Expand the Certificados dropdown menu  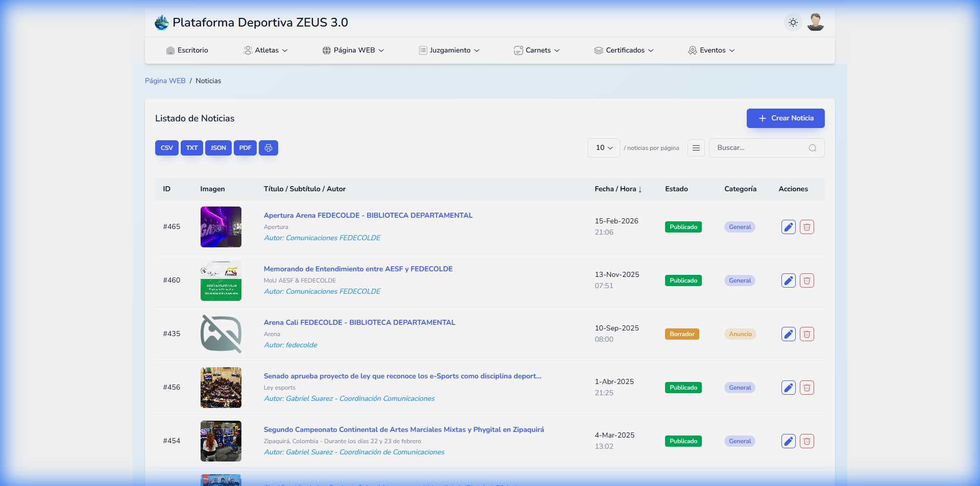coord(624,50)
